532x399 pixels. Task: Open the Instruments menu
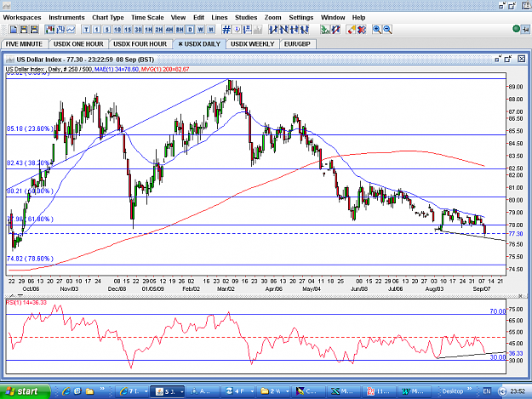(67, 18)
